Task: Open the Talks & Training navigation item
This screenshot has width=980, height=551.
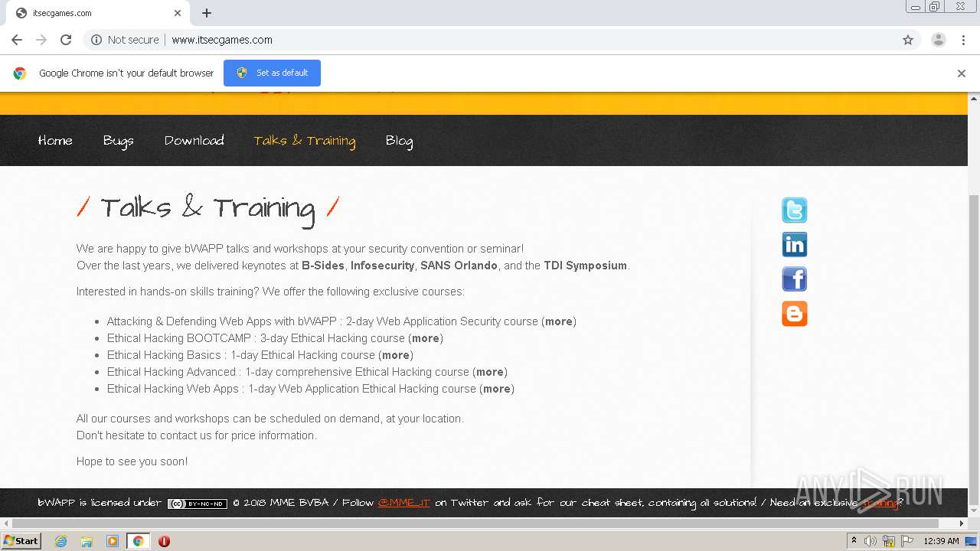Action: (x=305, y=141)
